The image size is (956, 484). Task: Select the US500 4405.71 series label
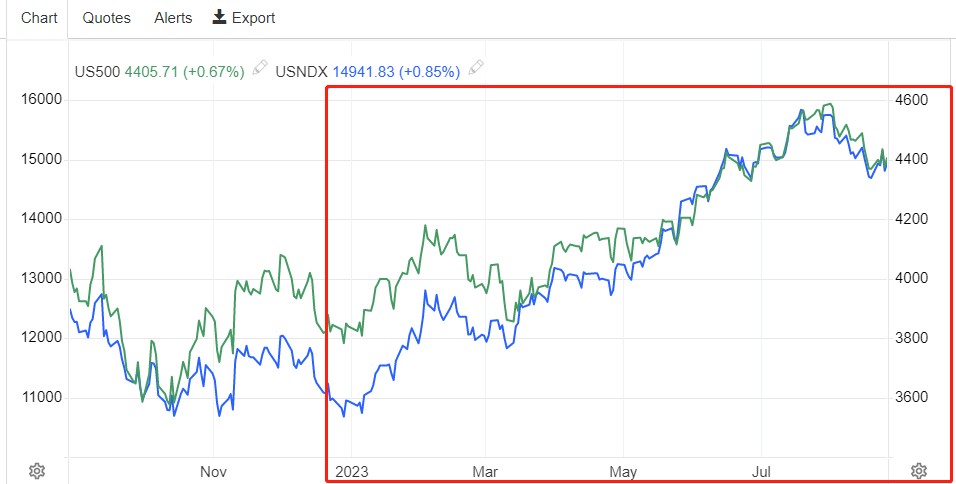(160, 71)
